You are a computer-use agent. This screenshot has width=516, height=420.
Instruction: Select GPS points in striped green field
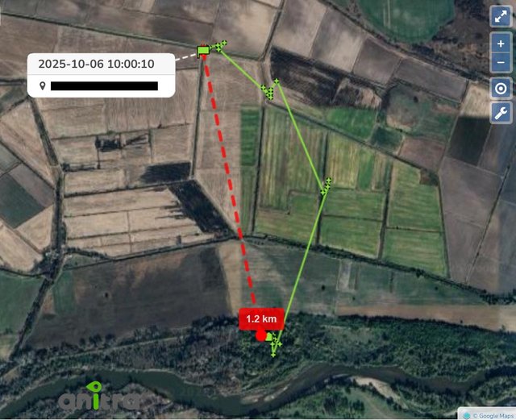click(x=326, y=186)
